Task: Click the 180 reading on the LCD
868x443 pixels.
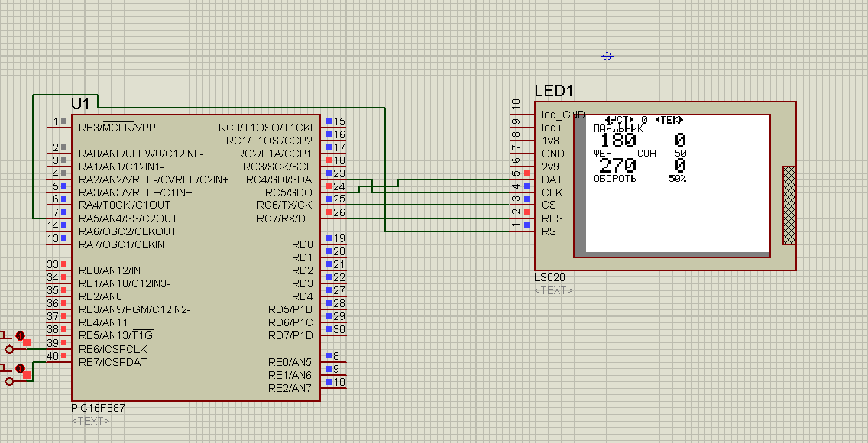Action: coord(617,141)
